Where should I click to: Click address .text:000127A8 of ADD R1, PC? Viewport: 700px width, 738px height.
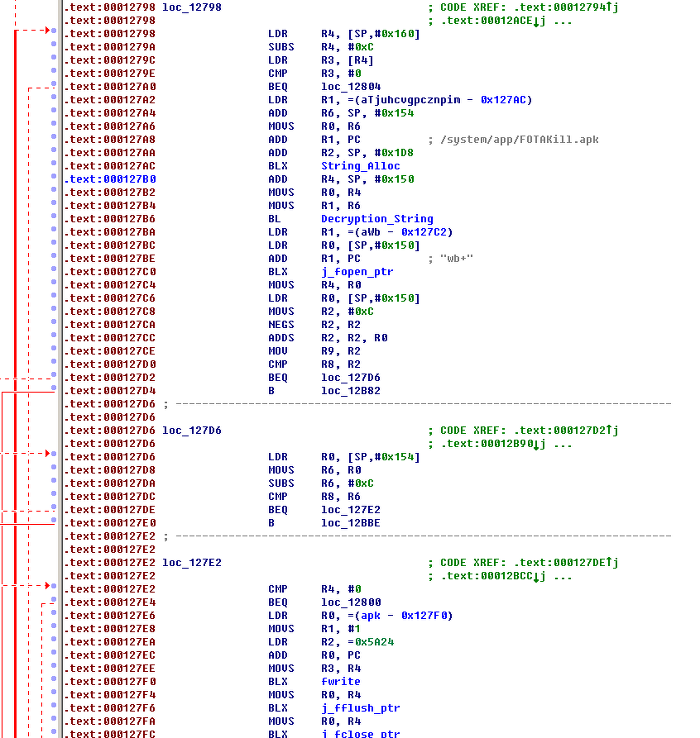tap(110, 140)
